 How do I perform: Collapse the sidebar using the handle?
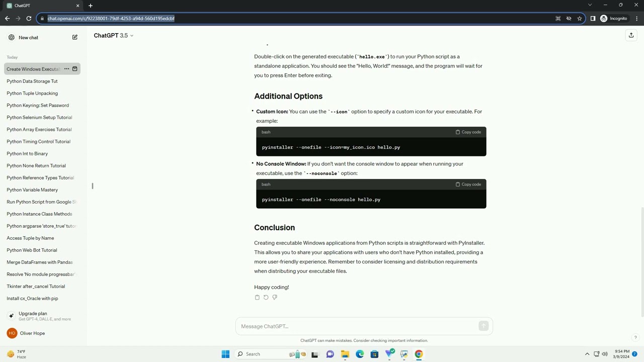pyautogui.click(x=93, y=186)
